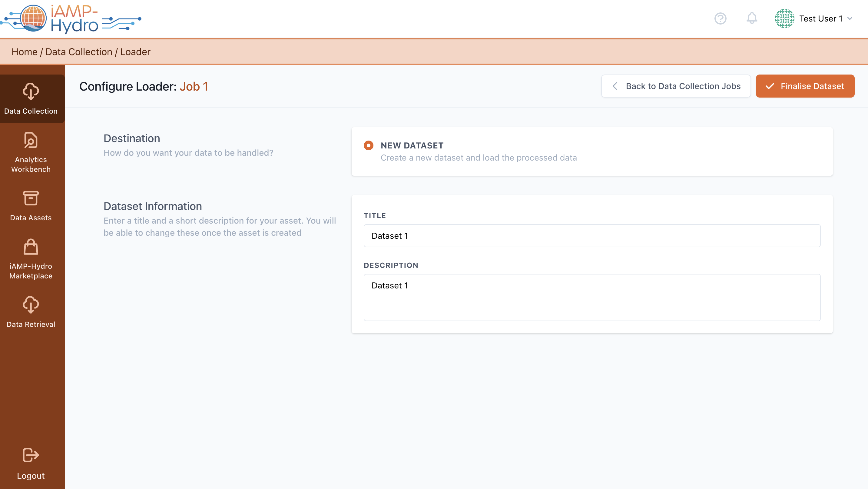Open the notifications bell
Image resolution: width=868 pixels, height=489 pixels.
click(x=751, y=18)
